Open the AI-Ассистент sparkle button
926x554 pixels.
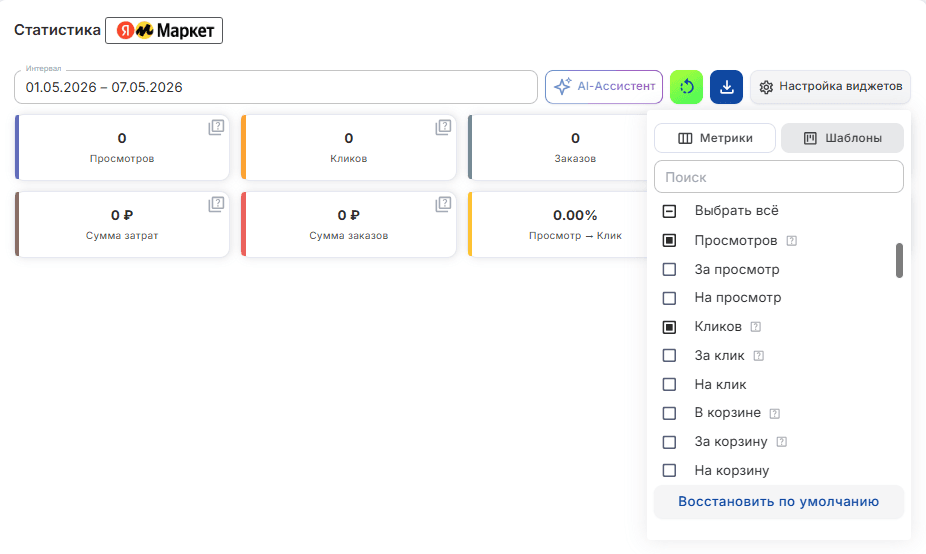604,87
